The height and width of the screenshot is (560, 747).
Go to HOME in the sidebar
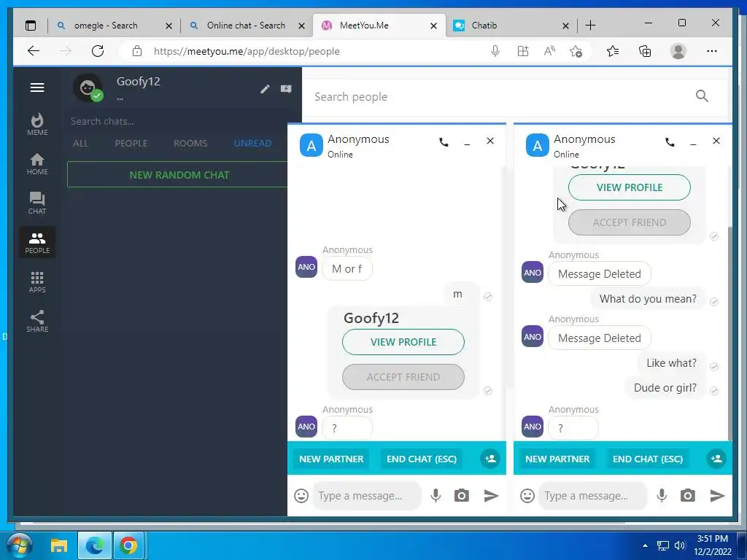tap(37, 164)
